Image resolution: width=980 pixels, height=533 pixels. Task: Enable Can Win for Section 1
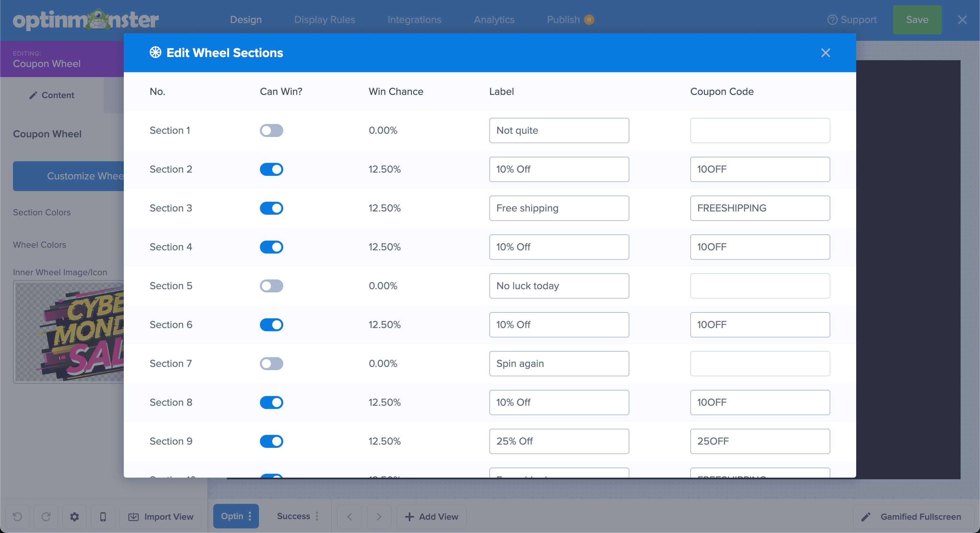click(271, 130)
